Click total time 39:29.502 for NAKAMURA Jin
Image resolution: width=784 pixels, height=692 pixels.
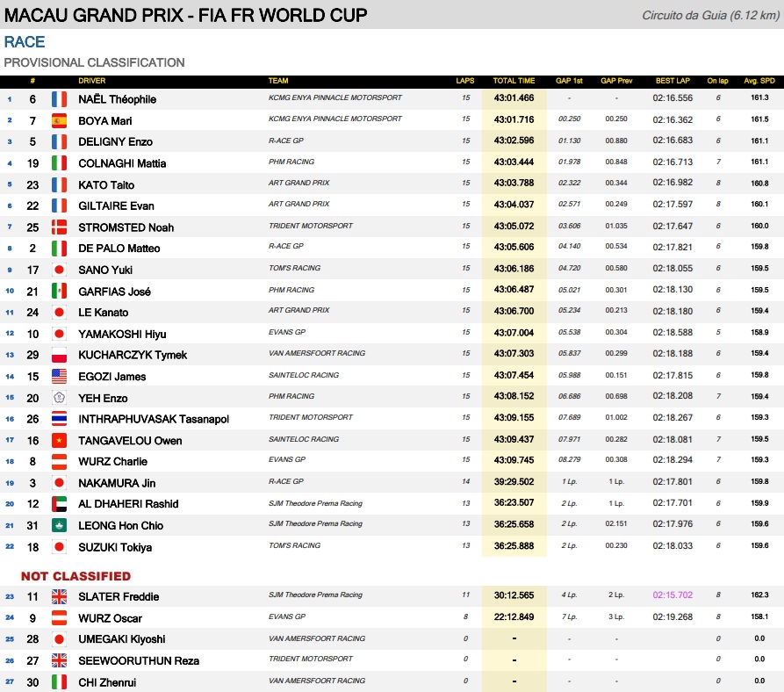pos(514,481)
